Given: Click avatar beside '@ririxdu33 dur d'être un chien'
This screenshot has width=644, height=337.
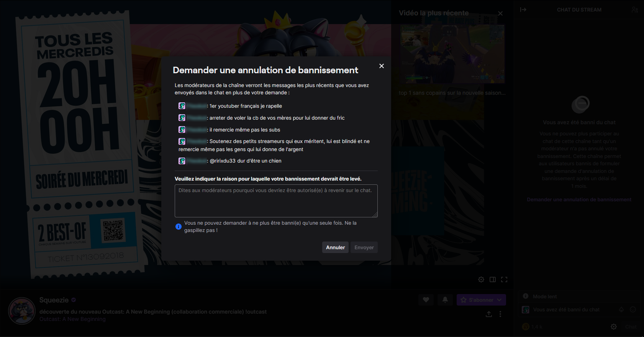Looking at the screenshot, I should click(182, 161).
